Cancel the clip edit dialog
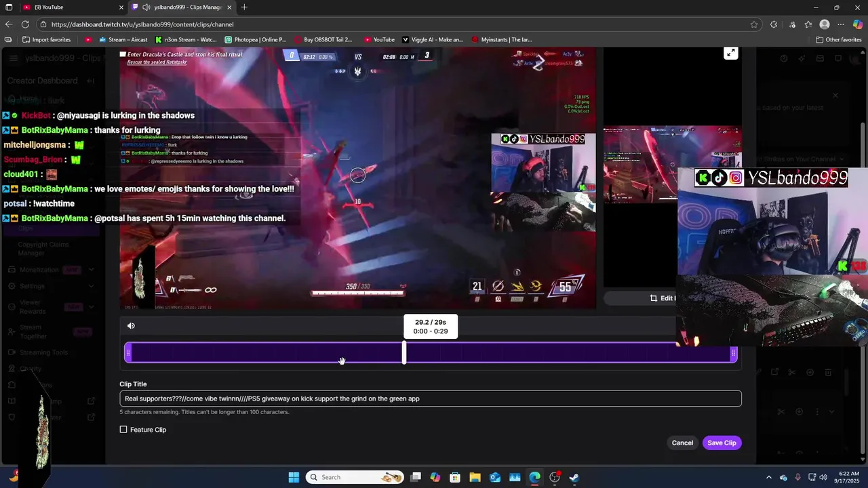Screen dimensions: 868x488 682,443
